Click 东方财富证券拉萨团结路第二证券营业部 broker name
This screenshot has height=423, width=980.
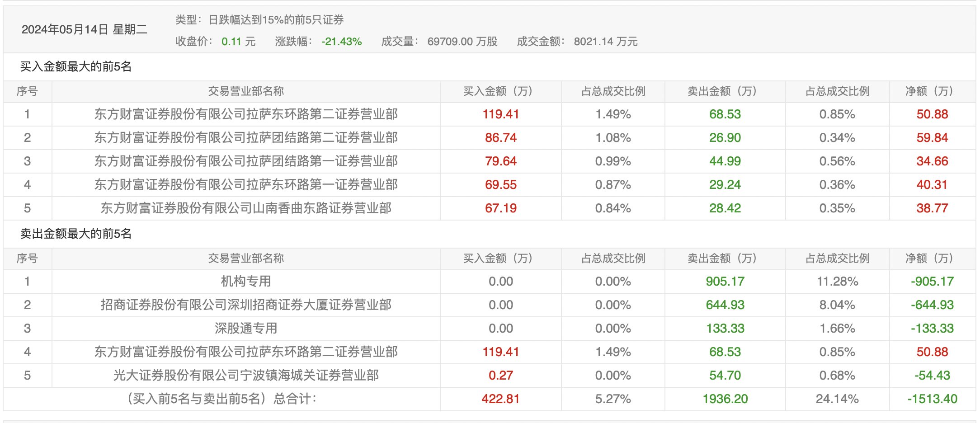(246, 138)
